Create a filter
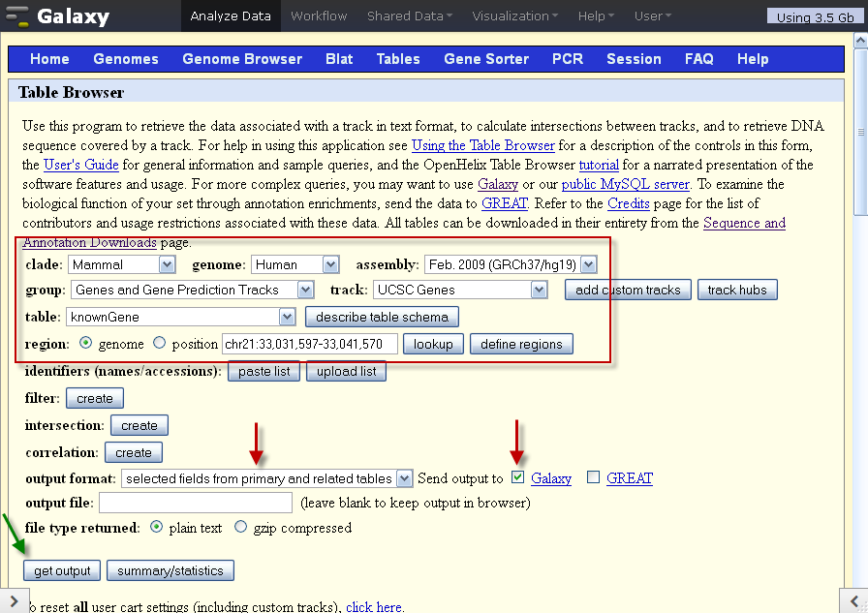Image resolution: width=868 pixels, height=613 pixels. (x=95, y=398)
